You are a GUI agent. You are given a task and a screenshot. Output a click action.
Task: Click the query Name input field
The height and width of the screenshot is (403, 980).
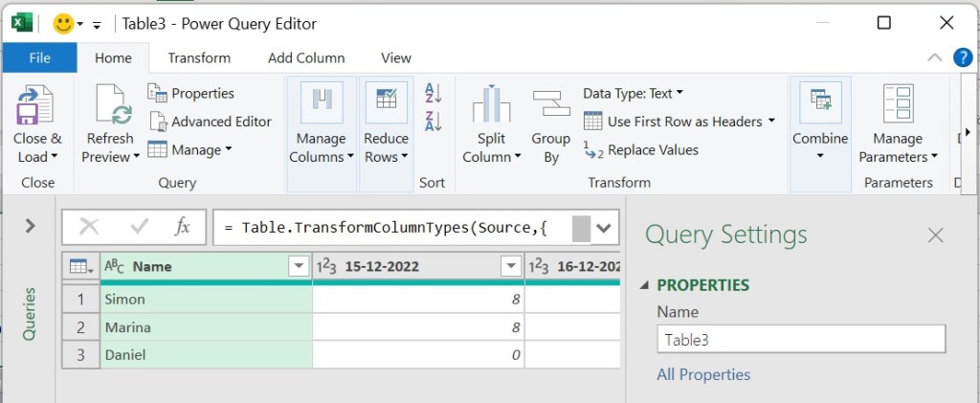800,339
